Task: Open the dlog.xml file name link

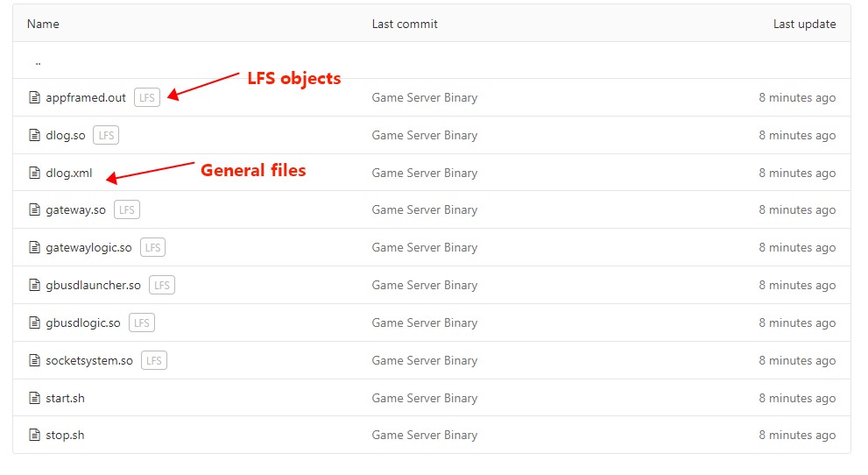Action: tap(68, 174)
